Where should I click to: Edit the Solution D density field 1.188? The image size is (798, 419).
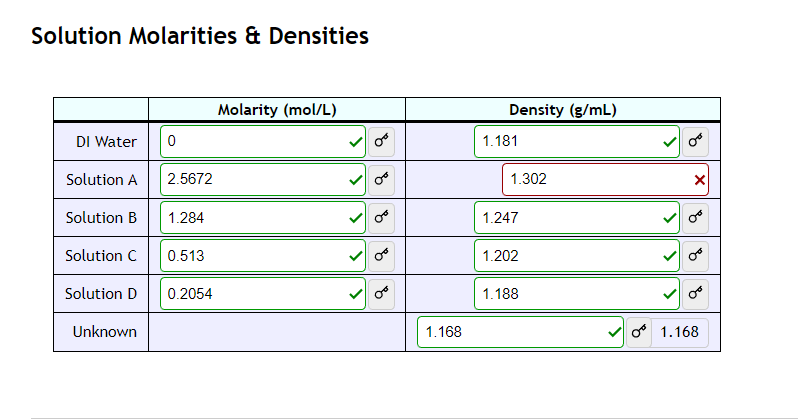click(577, 294)
